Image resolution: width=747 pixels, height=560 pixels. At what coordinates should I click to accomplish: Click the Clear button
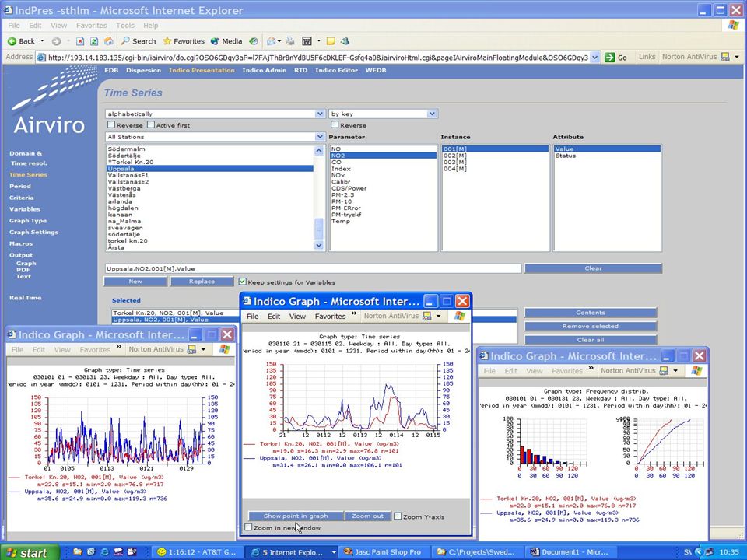(593, 268)
